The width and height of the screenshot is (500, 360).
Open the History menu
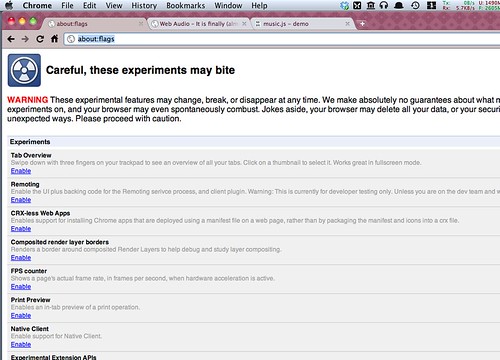(x=144, y=5)
